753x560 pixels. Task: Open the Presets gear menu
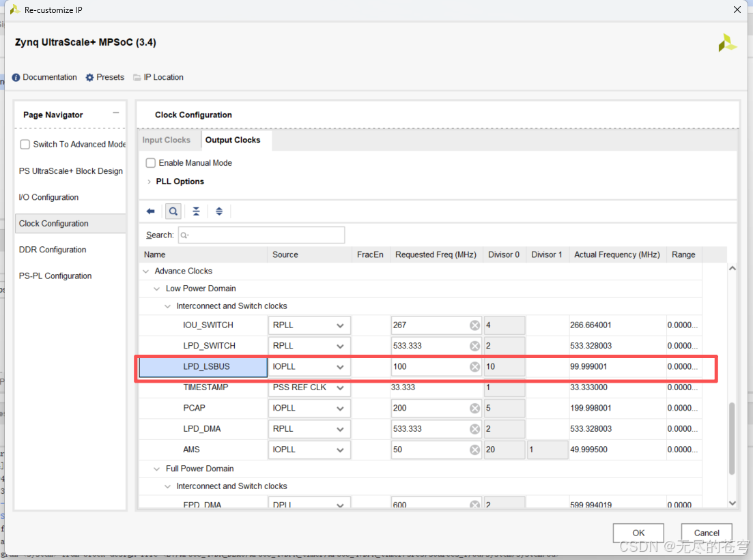pos(89,77)
